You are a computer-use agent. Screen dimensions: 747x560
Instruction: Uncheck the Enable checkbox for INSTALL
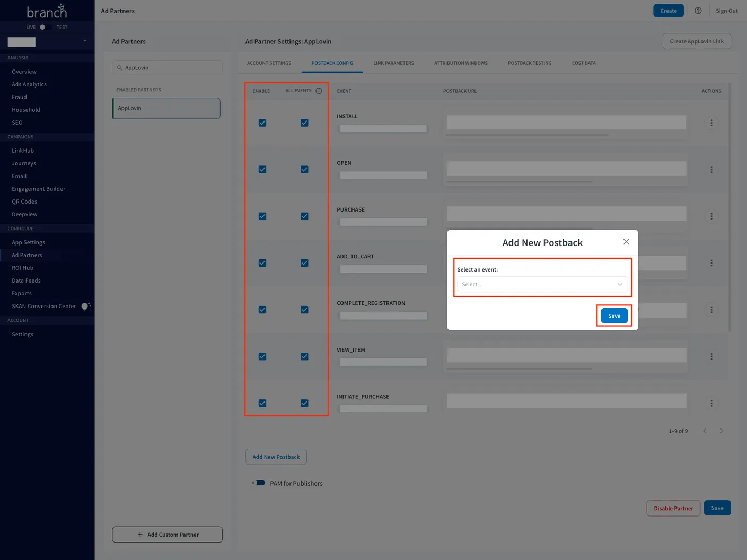[262, 122]
